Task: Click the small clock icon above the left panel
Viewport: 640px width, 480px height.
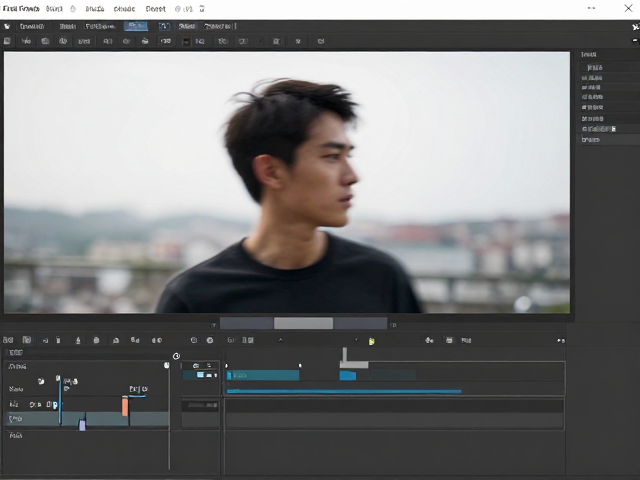Action: 176,356
